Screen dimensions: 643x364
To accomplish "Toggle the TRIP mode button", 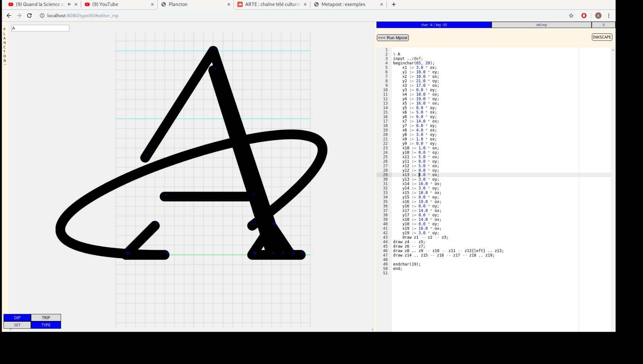I will [x=46, y=318].
